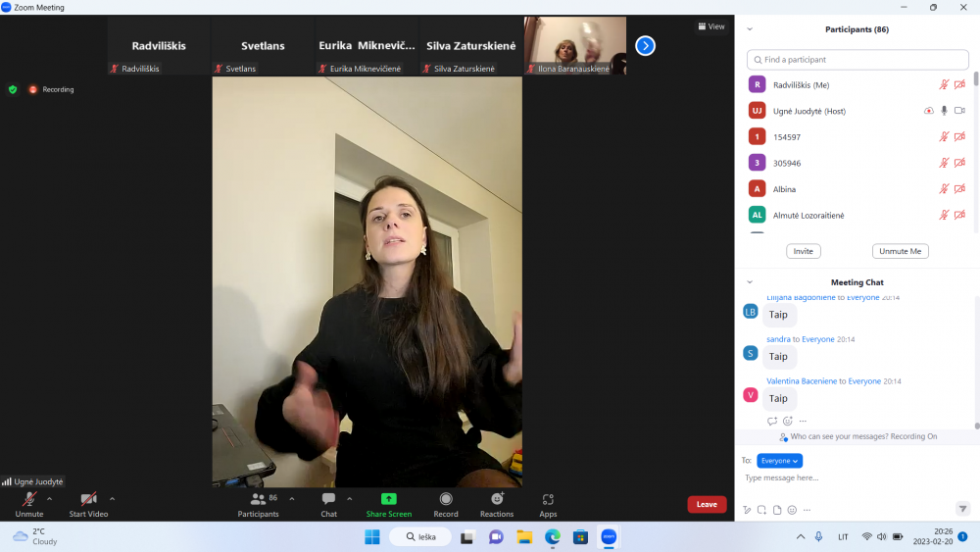Add emoji reaction to Valentina's message
The image size is (980, 552).
[x=788, y=421]
